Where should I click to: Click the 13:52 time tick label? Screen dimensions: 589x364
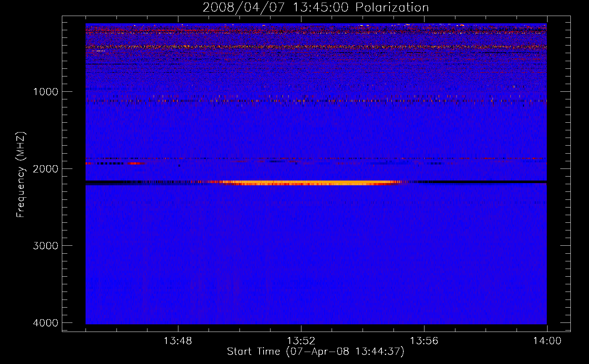click(301, 341)
